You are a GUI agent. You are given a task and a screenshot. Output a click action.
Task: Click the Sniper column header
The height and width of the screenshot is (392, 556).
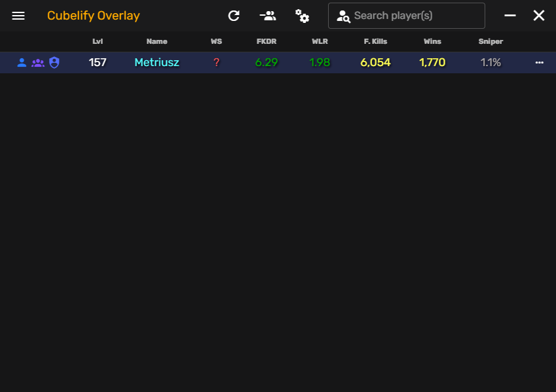[491, 41]
